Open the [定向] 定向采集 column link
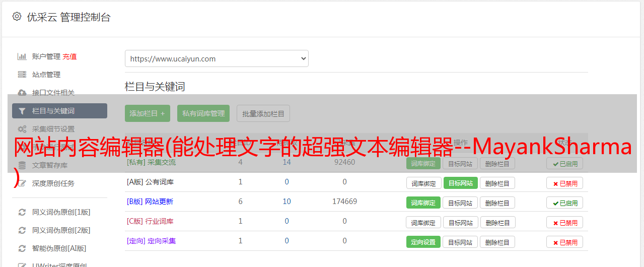The image size is (644, 267). 151,241
